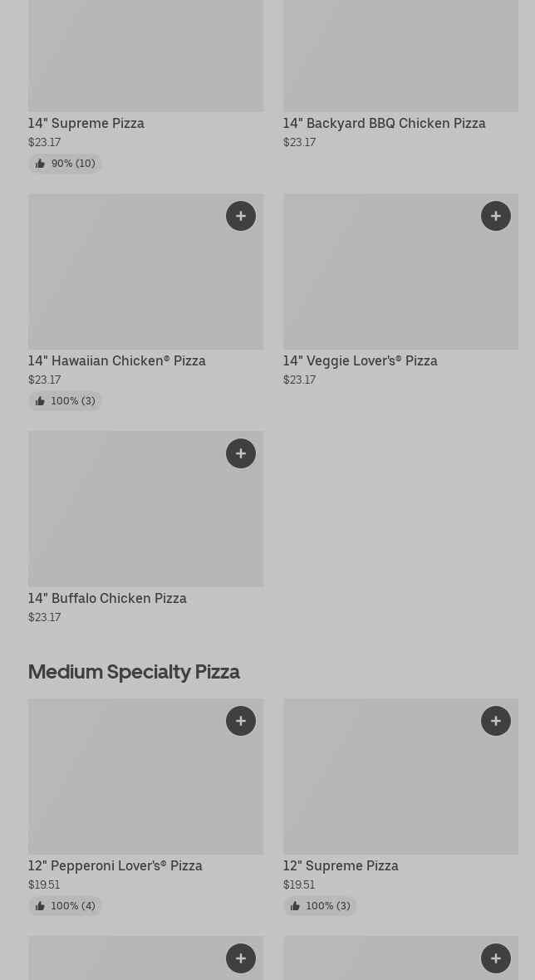This screenshot has height=980, width=535.
Task: Open the 14" Buffalo Chicken Pizza title
Action: [x=107, y=599]
